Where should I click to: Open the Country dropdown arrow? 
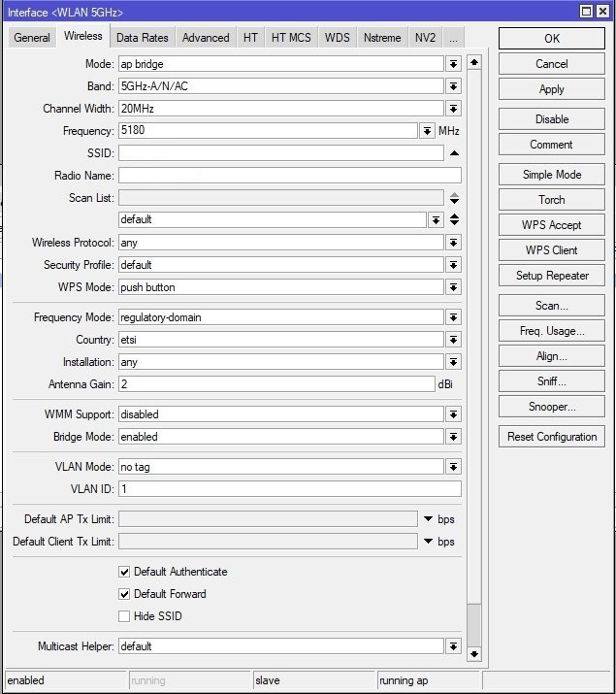click(x=453, y=340)
